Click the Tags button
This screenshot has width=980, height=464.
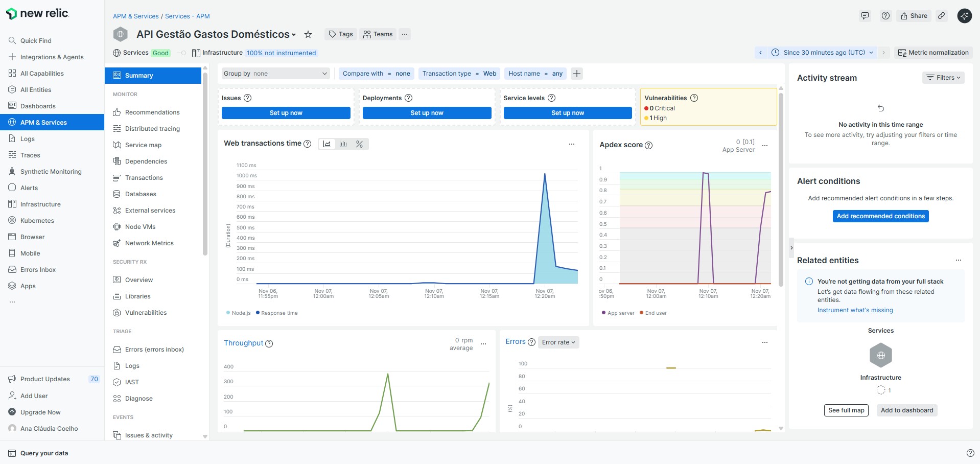click(x=341, y=34)
